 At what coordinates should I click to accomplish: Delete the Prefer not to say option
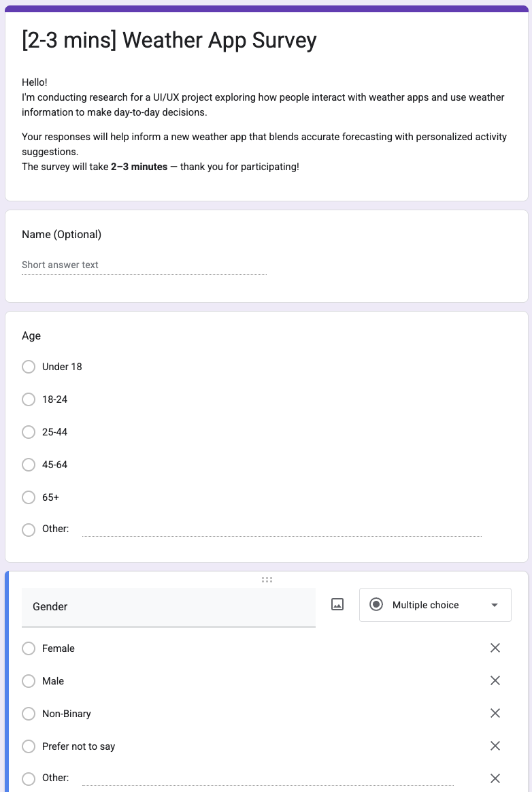tap(495, 746)
